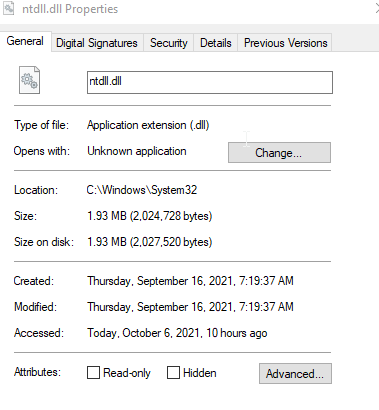
Task: Click the Location path C:\Windows\System32
Action: 142,190
